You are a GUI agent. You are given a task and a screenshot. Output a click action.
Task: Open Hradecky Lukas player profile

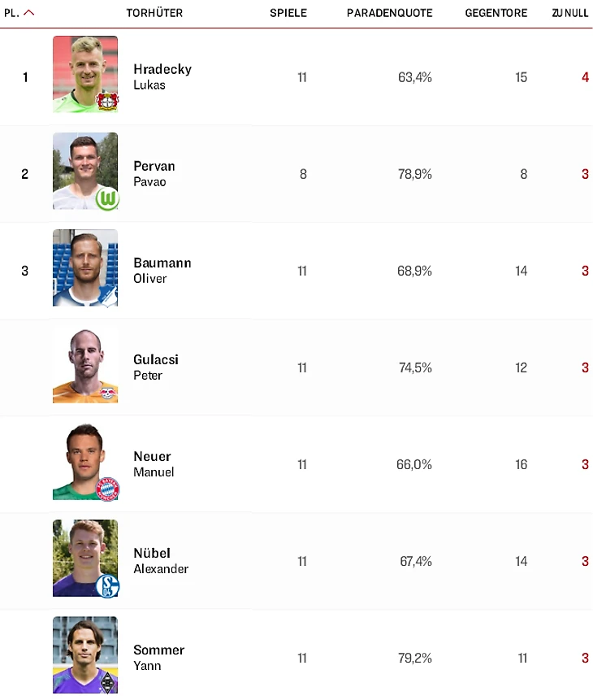[x=162, y=76]
